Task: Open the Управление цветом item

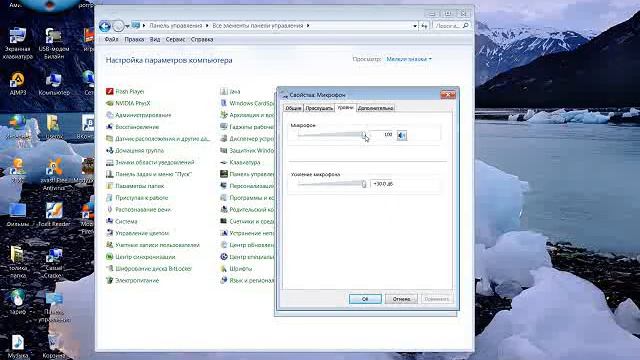Action: (x=137, y=233)
